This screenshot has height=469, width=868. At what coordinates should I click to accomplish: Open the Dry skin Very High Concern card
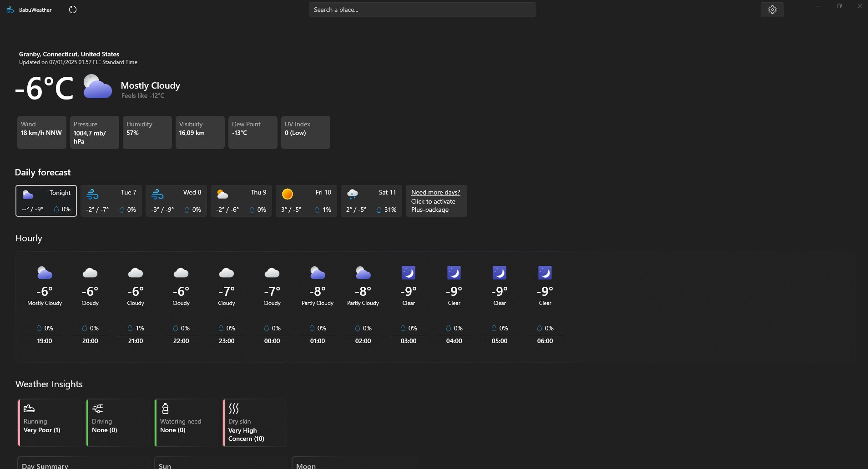pos(254,423)
